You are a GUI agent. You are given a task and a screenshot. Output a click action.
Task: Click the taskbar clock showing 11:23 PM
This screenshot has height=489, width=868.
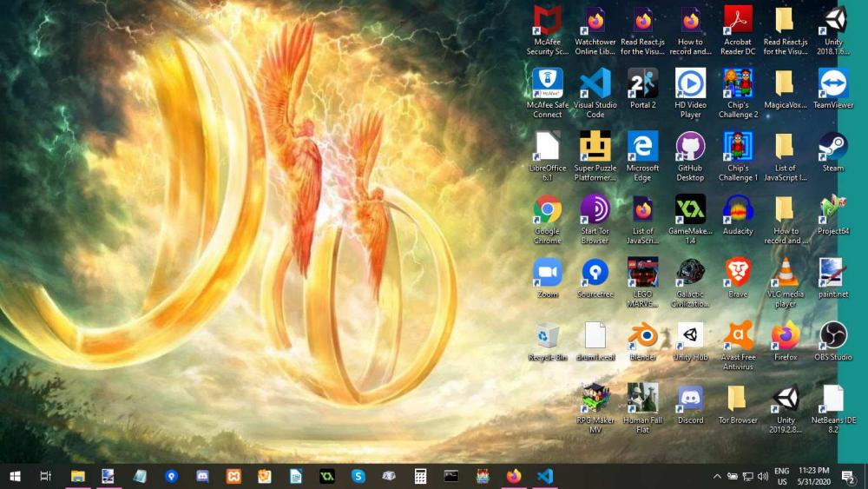click(813, 476)
